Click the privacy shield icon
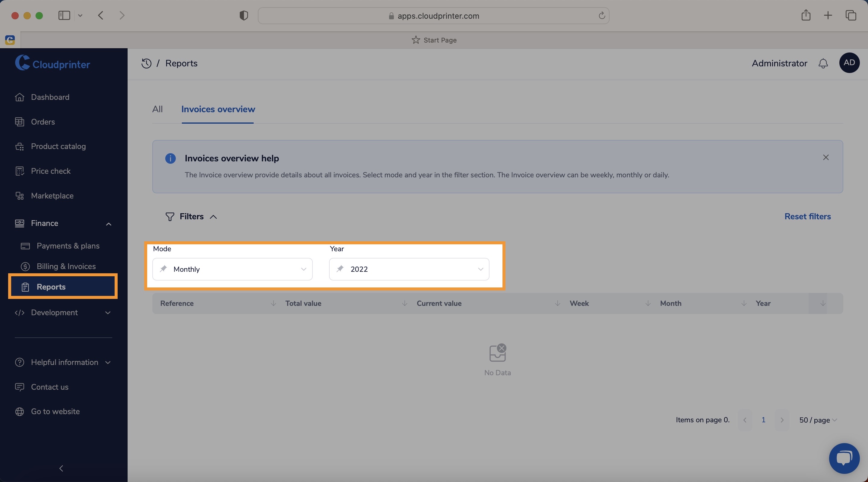This screenshot has width=868, height=482. 244,15
